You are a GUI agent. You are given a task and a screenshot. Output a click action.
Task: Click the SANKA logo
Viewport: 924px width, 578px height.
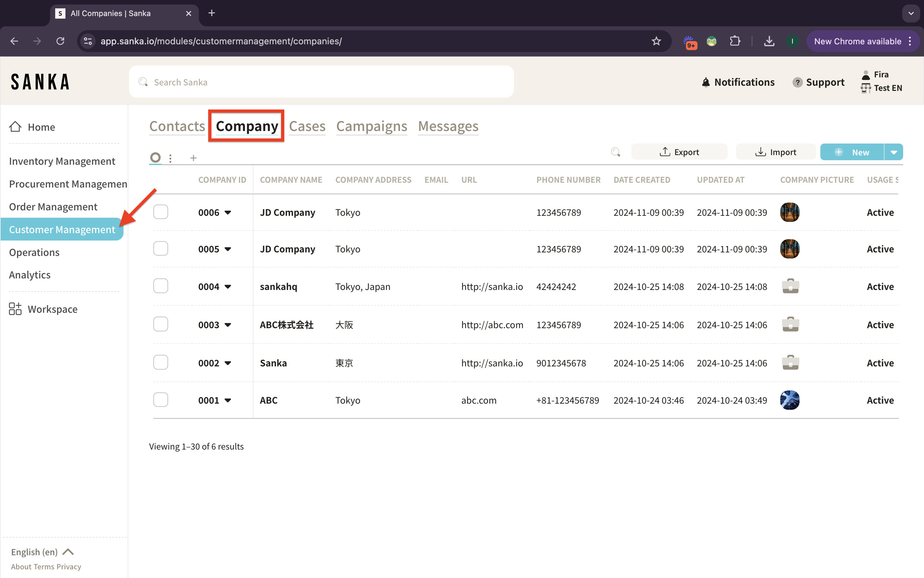point(40,82)
